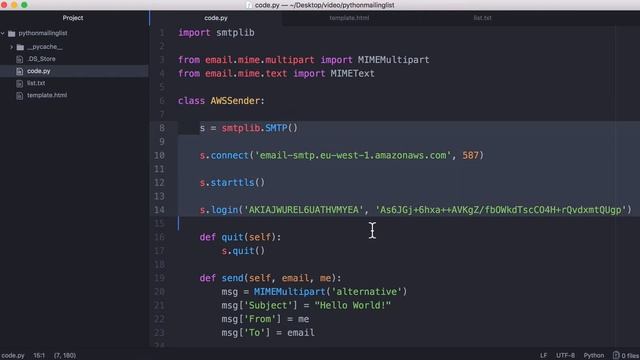Open list.txt from the project tree
This screenshot has height=360, width=640.
pyautogui.click(x=36, y=83)
